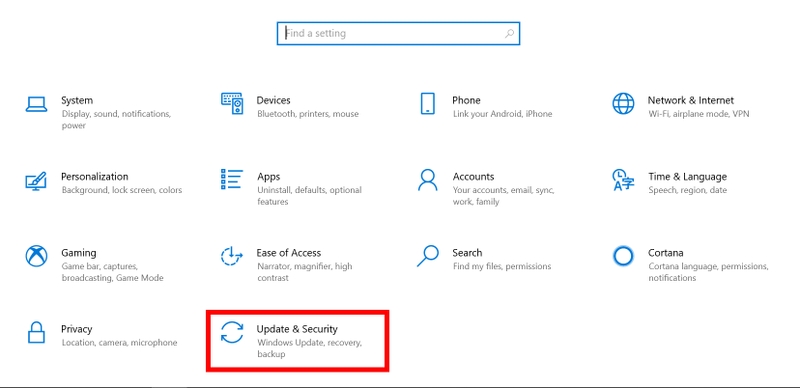The height and width of the screenshot is (388, 800).
Task: Click the Time & Language icon
Action: [623, 180]
